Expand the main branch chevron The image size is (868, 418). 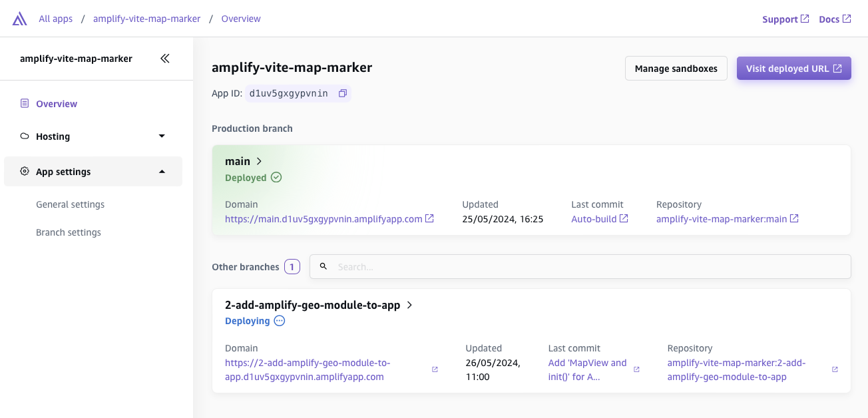(x=259, y=161)
